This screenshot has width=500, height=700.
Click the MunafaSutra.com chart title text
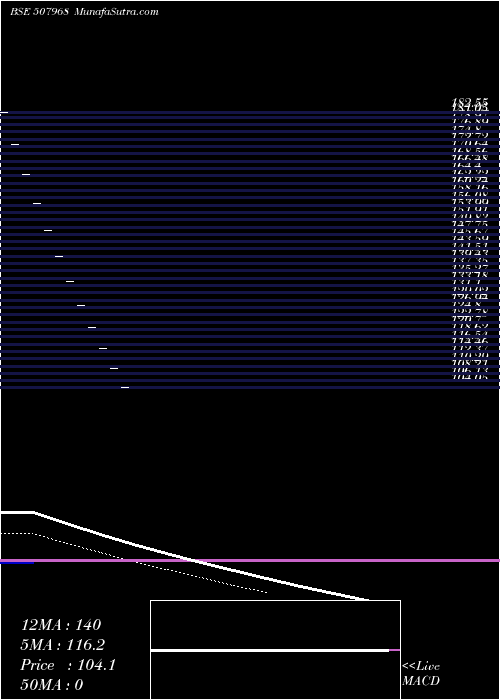(x=116, y=12)
